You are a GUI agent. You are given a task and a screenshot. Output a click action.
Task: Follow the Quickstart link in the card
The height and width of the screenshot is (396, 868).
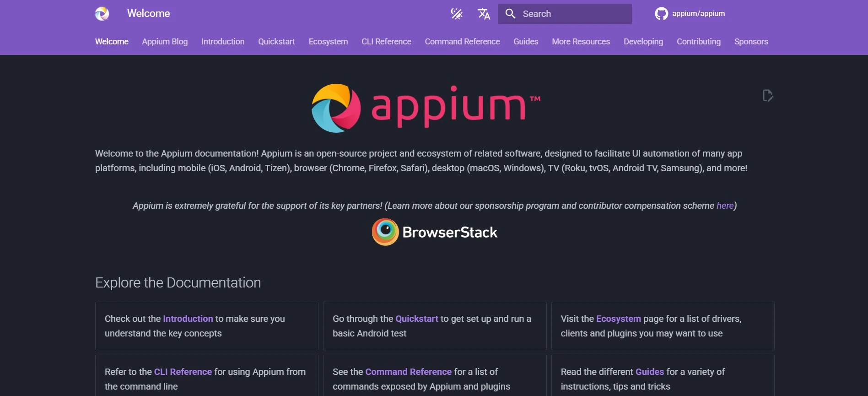417,319
